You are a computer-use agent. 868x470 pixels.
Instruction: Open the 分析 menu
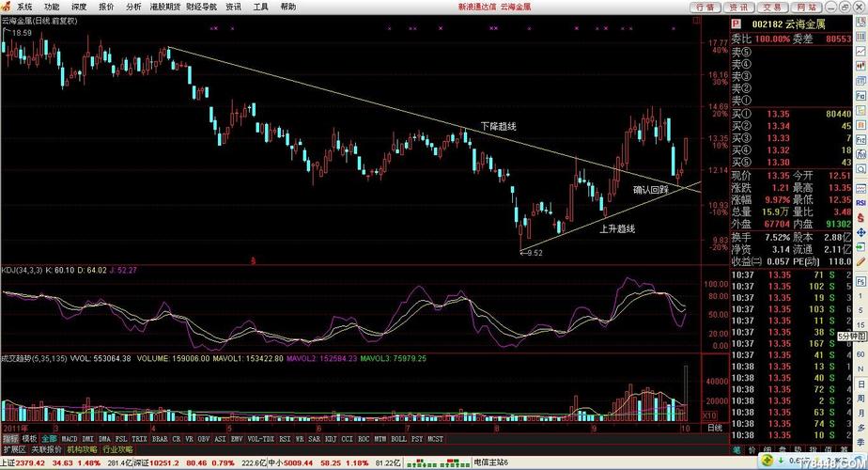point(133,7)
